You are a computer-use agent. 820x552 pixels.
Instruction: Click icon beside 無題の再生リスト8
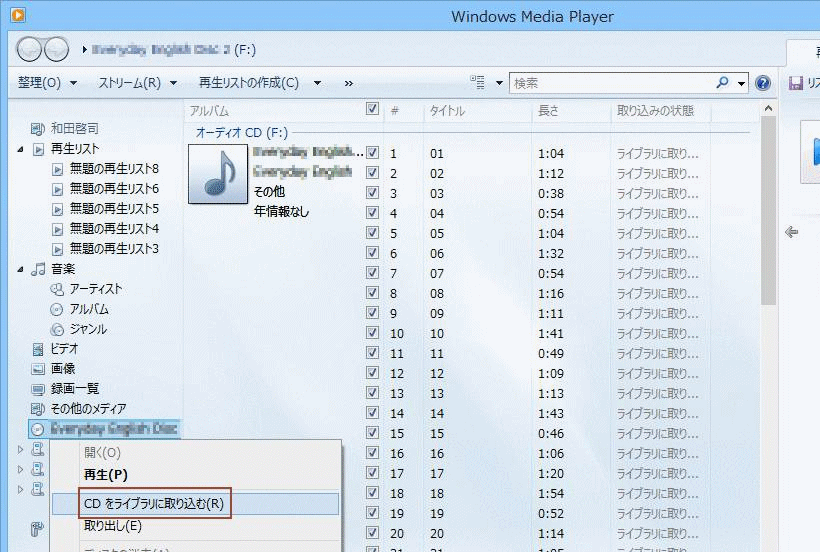coord(57,169)
